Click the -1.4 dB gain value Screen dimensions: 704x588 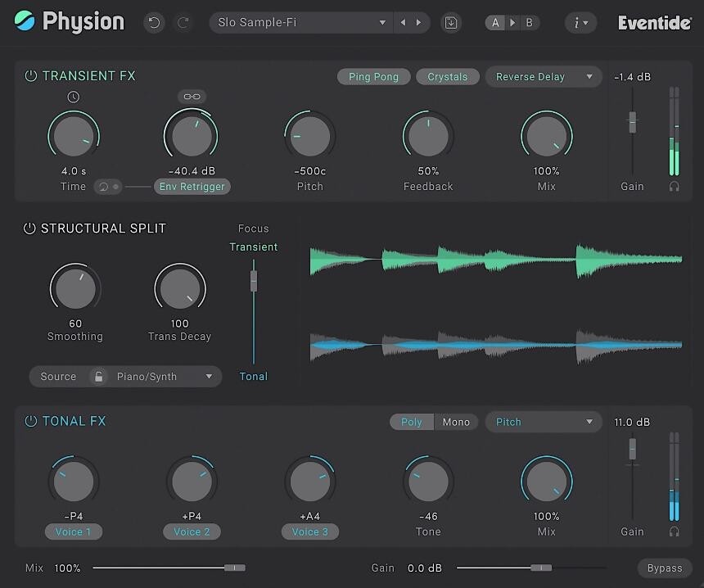point(632,77)
